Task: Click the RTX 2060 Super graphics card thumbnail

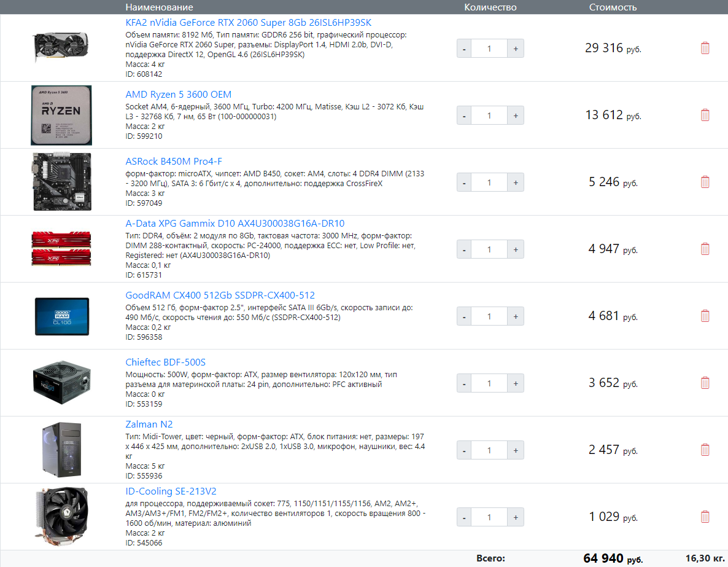Action: 61,47
